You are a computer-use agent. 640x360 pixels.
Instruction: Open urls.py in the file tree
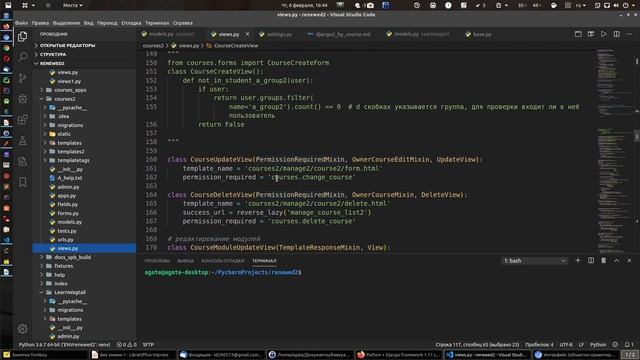tap(65, 240)
